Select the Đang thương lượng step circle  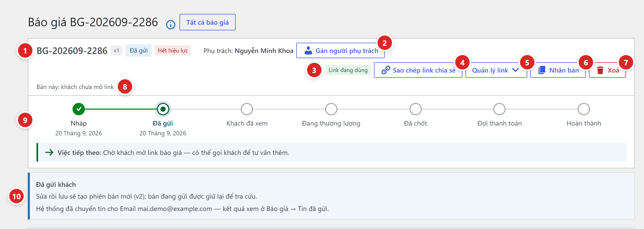pyautogui.click(x=331, y=109)
